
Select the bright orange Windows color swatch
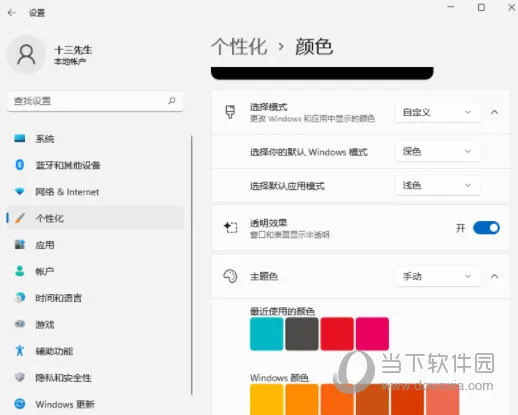(337, 399)
